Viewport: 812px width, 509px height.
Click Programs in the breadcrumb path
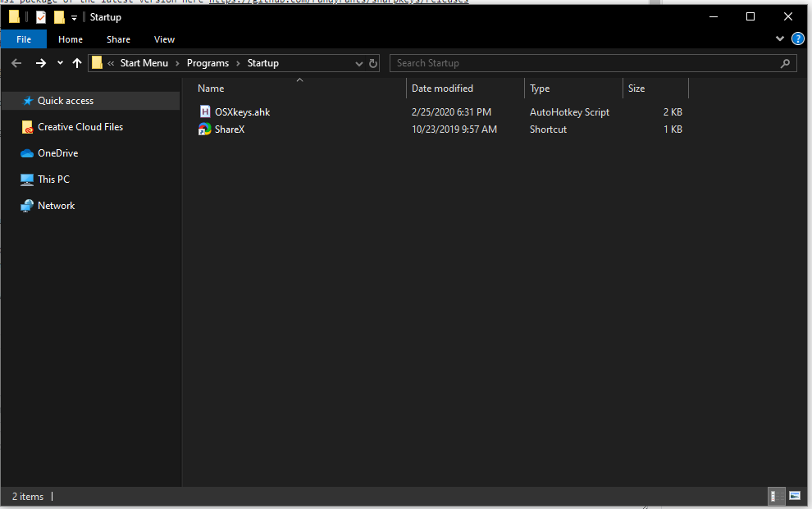208,63
